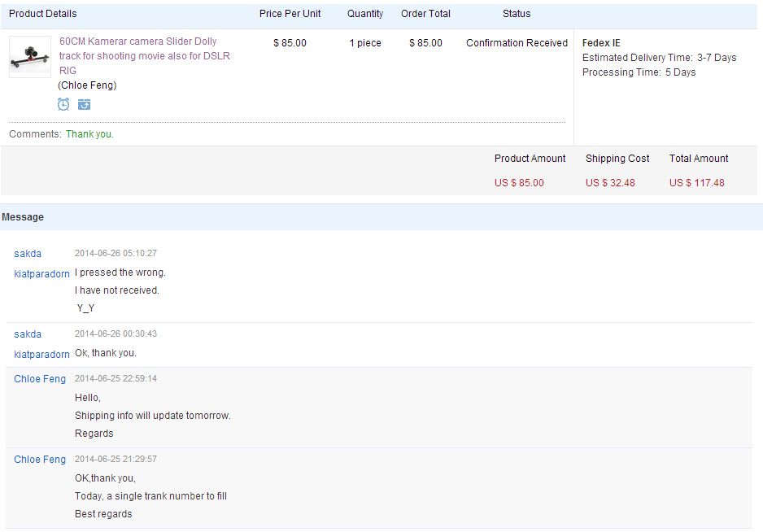The height and width of the screenshot is (532, 763).
Task: Click the Confirmation Received status text
Action: tap(517, 43)
